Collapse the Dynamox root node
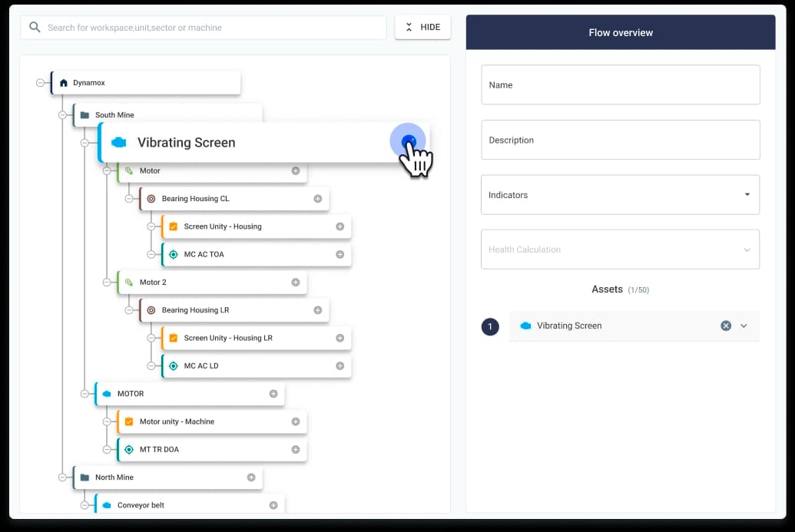 [x=41, y=83]
